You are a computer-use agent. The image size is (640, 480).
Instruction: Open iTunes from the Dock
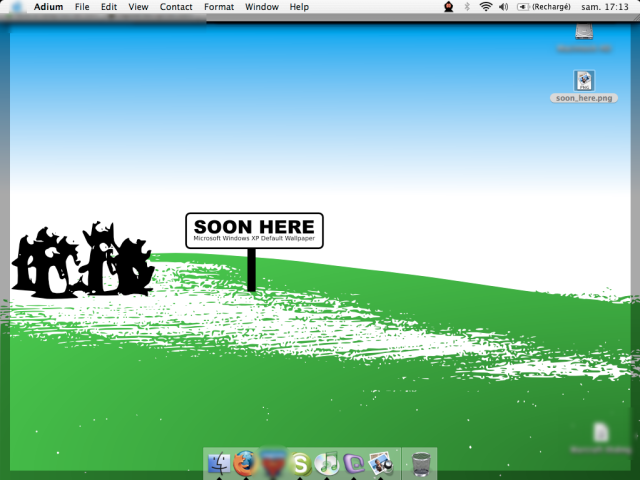tap(327, 463)
